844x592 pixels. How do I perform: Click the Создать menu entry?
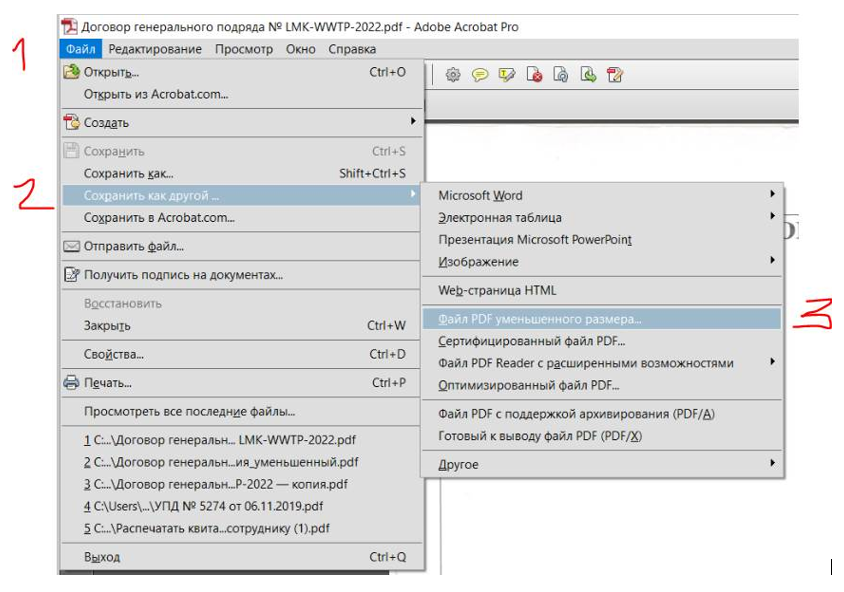(x=241, y=123)
